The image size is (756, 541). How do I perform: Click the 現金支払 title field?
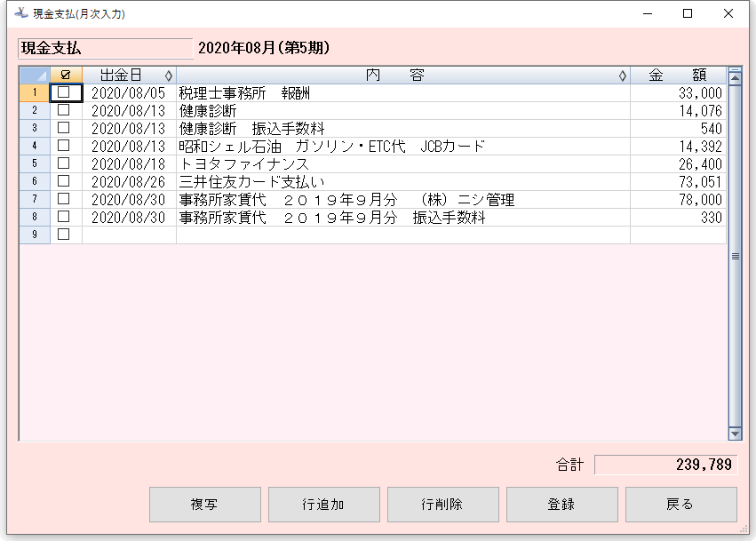click(x=106, y=48)
